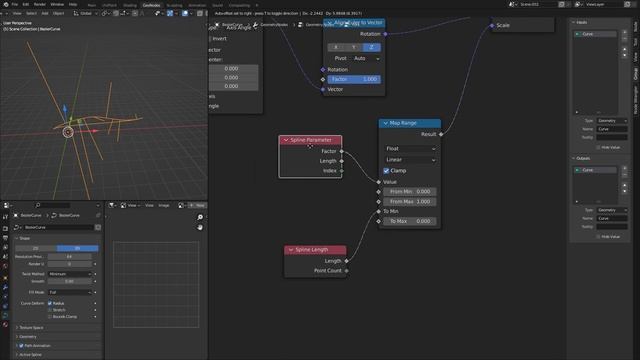Switch to the GeoNodes workspace tab

[151, 5]
